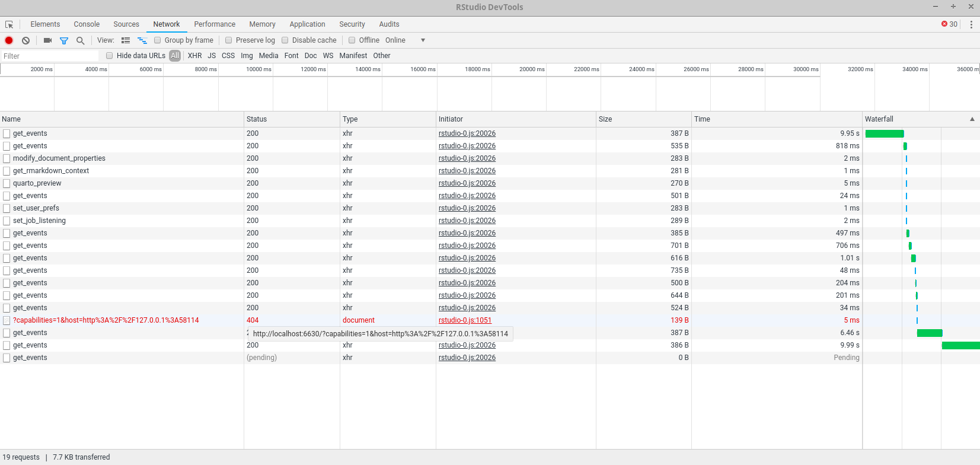Click the network Filter text field
Image resolution: width=980 pixels, height=465 pixels.
(x=50, y=56)
